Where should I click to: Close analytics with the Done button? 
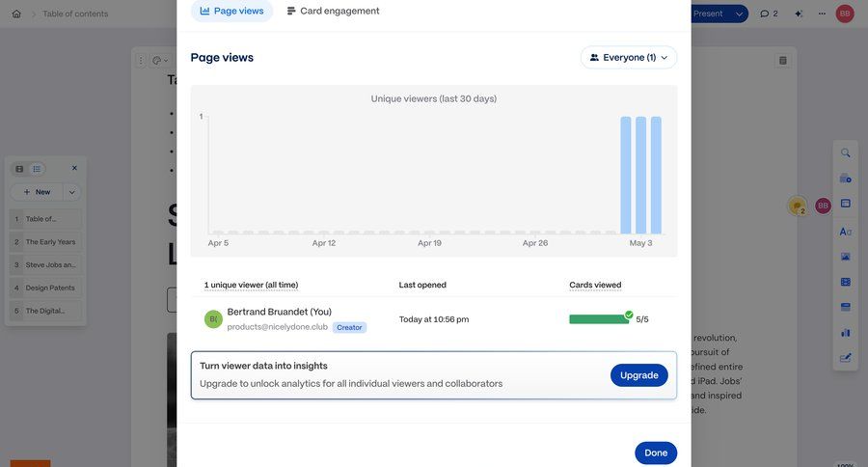coord(656,453)
